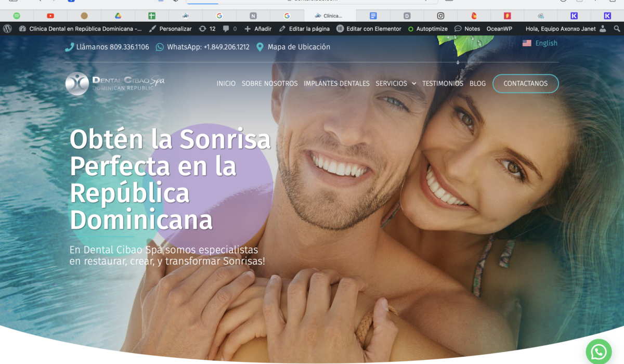The image size is (624, 364).
Task: Open the site dashboard name in admin bar
Action: 80,29
